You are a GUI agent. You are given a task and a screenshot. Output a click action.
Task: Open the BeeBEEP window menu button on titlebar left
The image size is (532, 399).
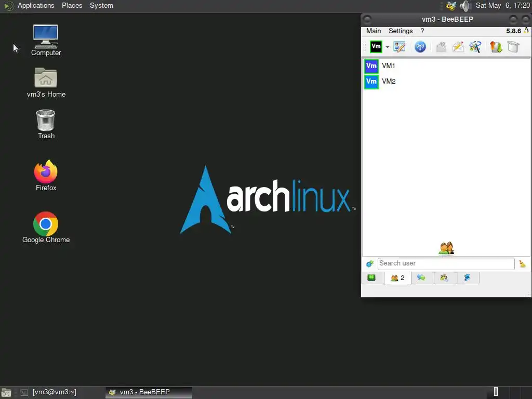(x=367, y=19)
